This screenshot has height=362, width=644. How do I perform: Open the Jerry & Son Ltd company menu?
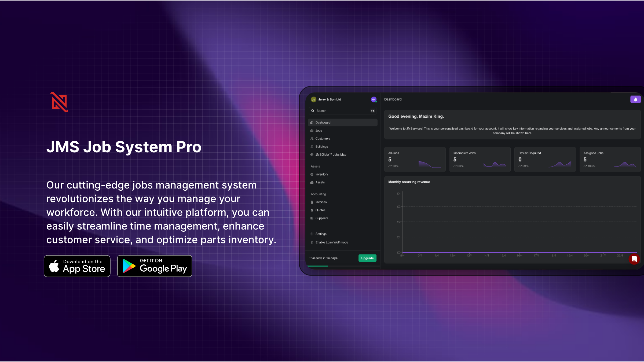pos(330,99)
